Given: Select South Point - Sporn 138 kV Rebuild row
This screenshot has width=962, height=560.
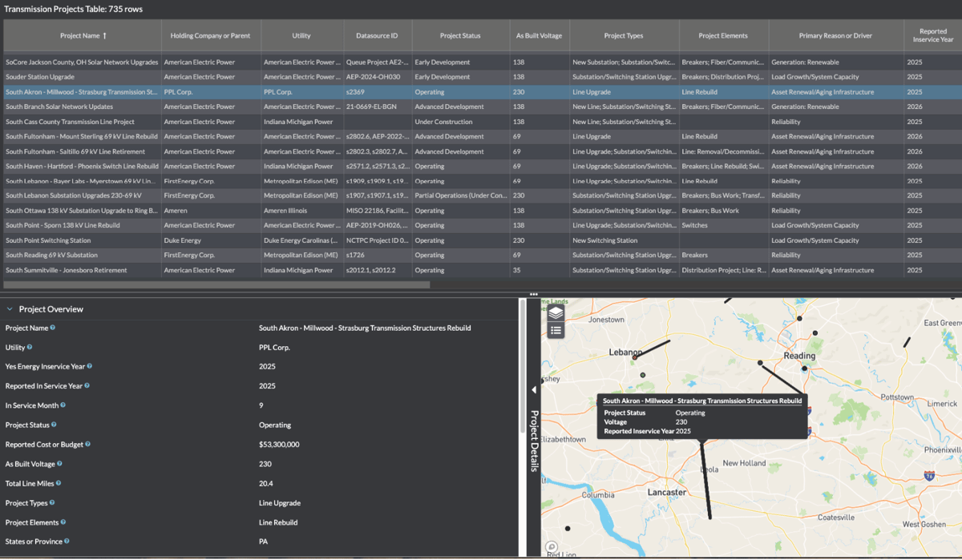Looking at the screenshot, I should tap(481, 225).
